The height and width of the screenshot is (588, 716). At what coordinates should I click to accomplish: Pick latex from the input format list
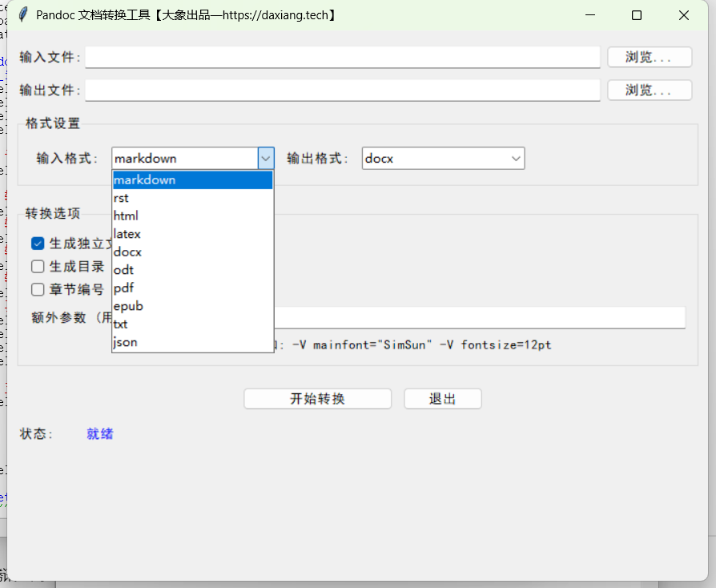192,234
